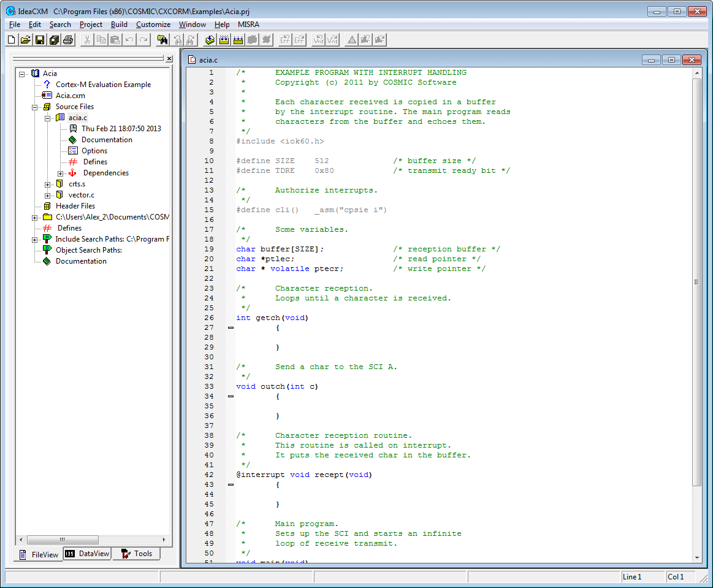
Task: Click the Find in Files binoculars icon
Action: coord(162,40)
